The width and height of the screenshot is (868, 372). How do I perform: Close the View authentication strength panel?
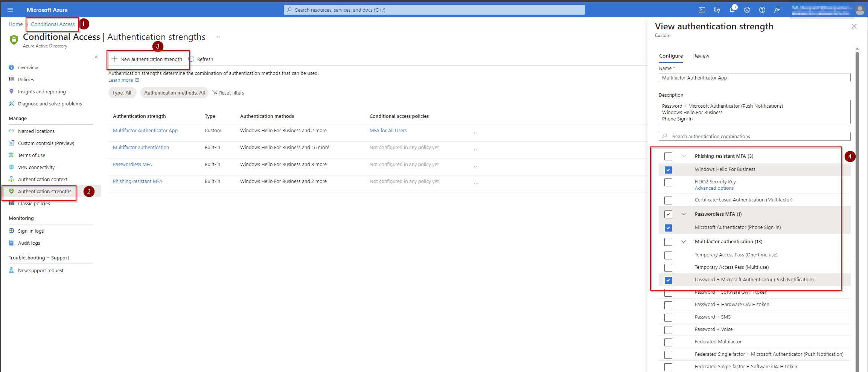pos(854,26)
